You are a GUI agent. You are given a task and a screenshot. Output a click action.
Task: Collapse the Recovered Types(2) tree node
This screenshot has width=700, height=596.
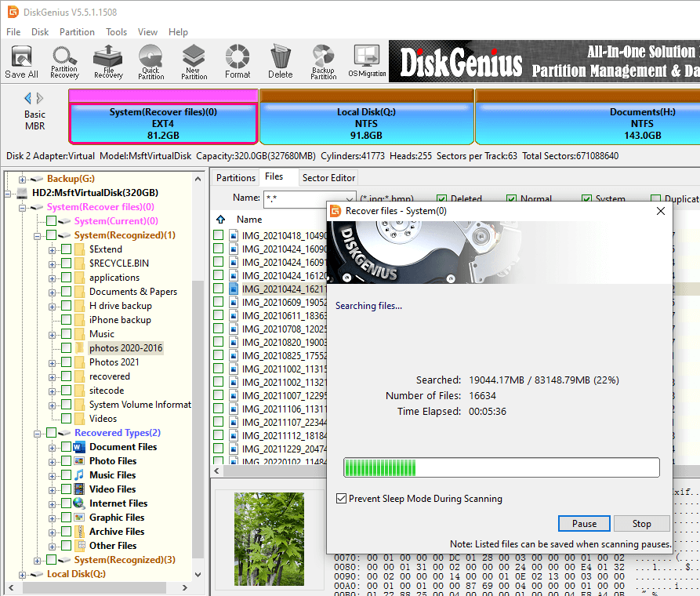pyautogui.click(x=38, y=433)
